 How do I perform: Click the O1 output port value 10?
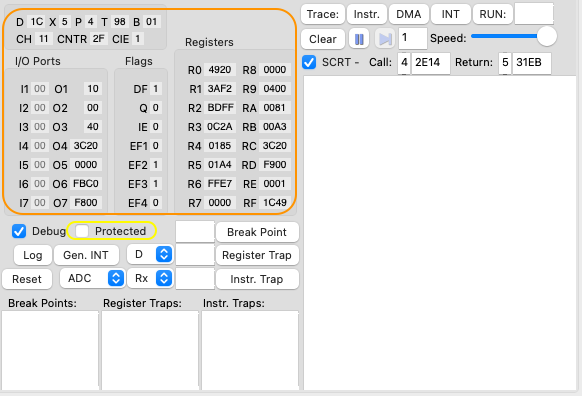click(93, 89)
